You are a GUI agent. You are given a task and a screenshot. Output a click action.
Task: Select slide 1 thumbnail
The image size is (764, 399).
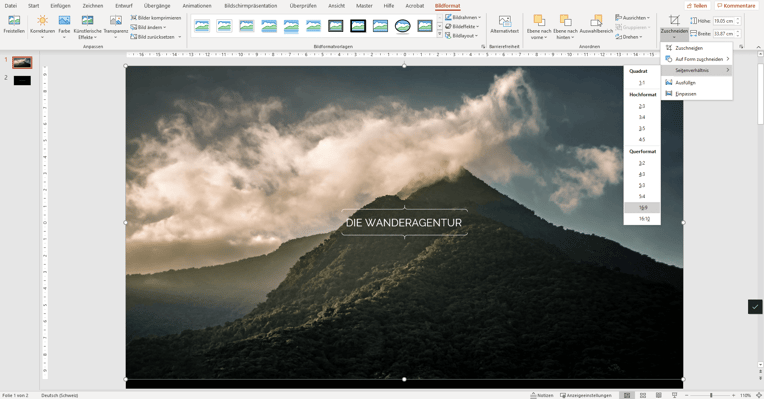22,62
